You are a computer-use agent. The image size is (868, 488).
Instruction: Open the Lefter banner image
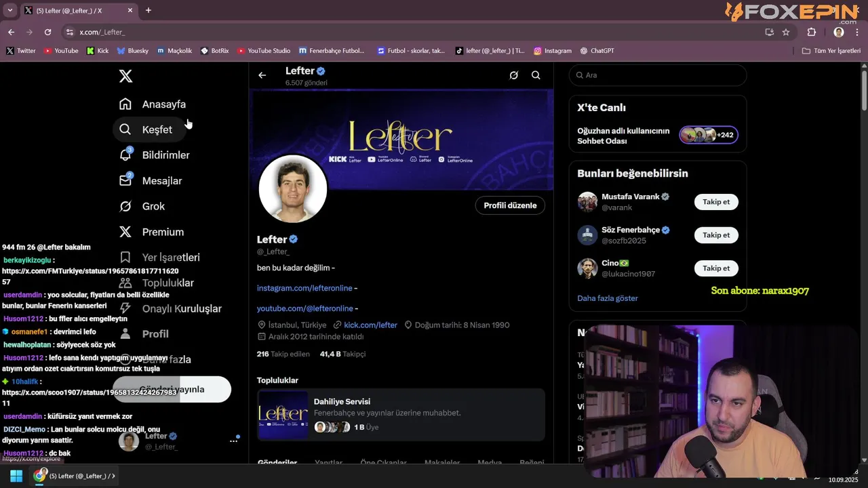(401, 140)
